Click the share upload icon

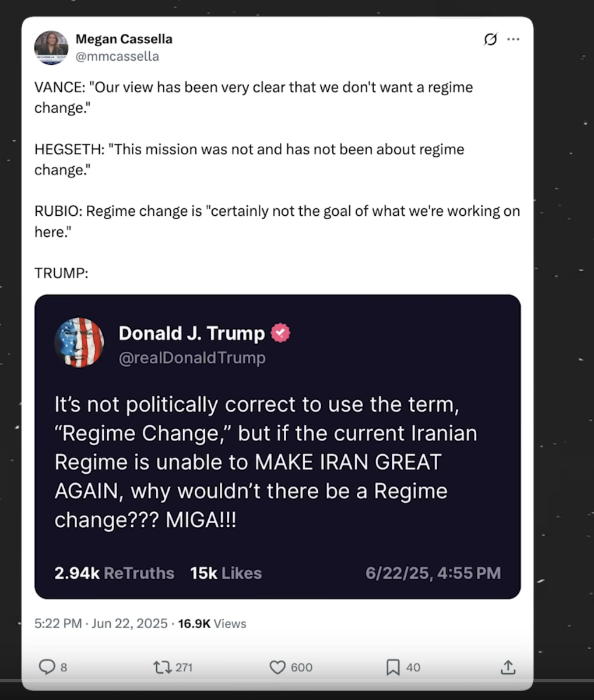pos(508,667)
